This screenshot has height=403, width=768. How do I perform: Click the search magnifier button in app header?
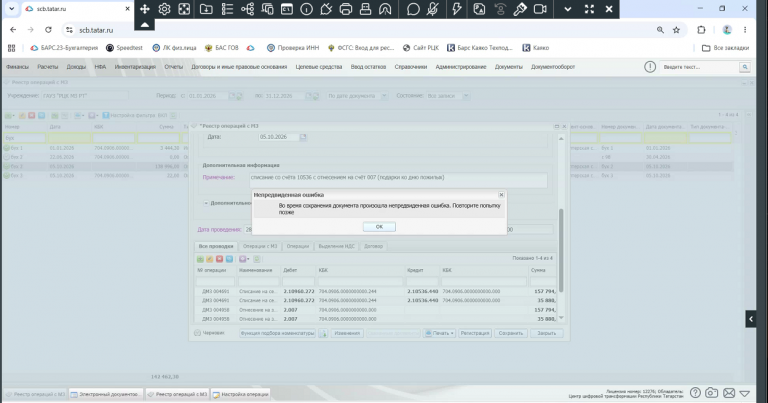(x=744, y=67)
